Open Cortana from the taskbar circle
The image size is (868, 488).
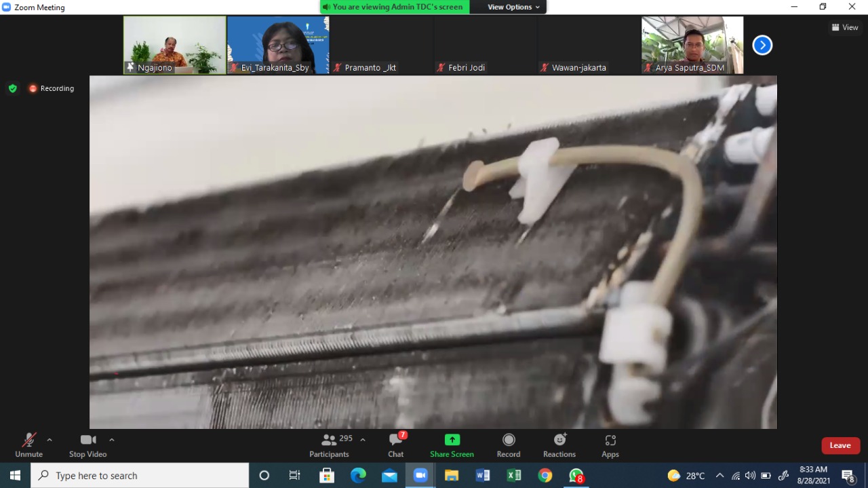(264, 475)
